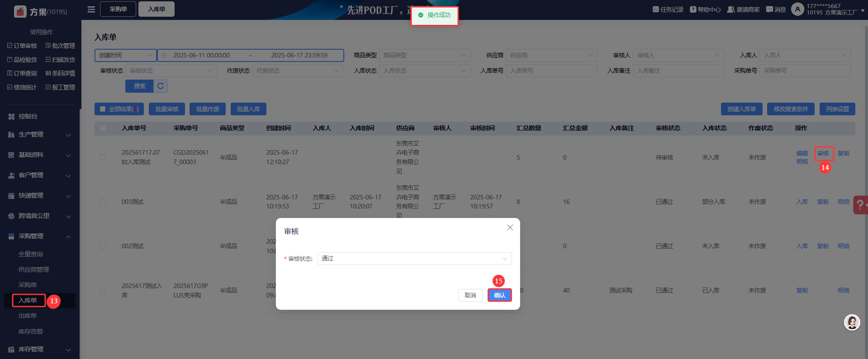Focus the 入库单号 input field
Image resolution: width=868 pixels, height=359 pixels.
click(551, 71)
